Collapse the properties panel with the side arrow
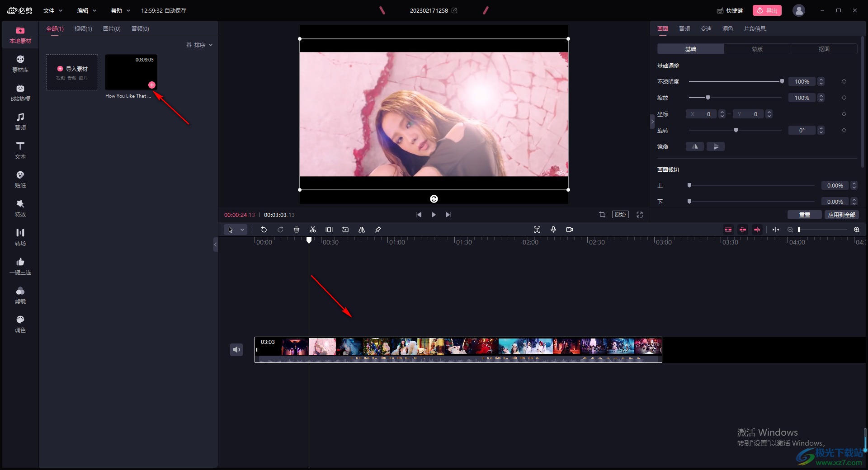 652,122
